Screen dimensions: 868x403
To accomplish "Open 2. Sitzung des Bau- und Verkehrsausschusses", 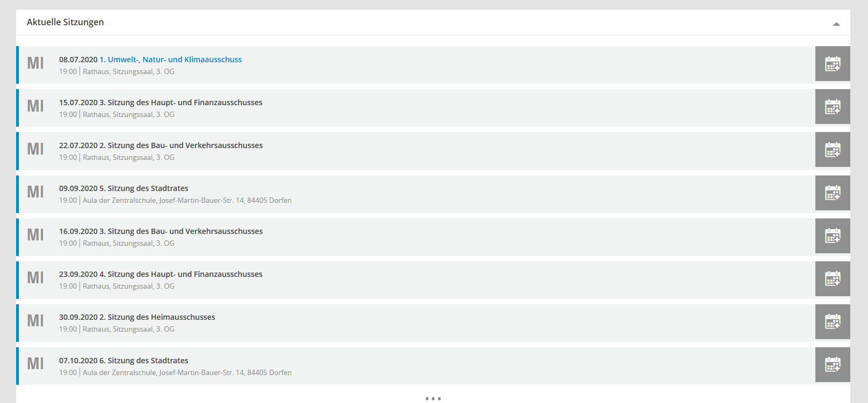I will [x=181, y=145].
